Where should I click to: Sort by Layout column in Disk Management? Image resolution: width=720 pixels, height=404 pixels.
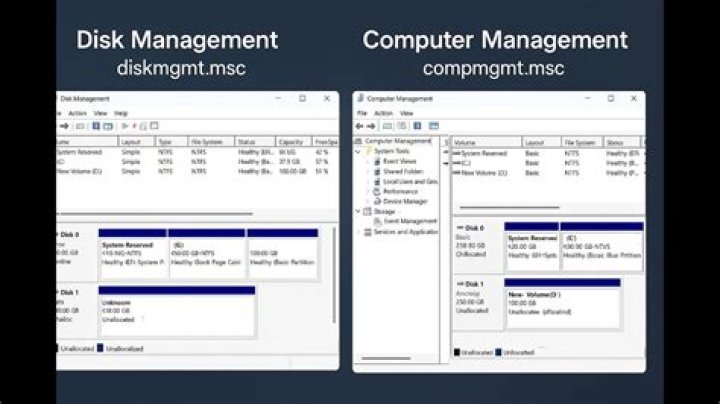pyautogui.click(x=136, y=142)
